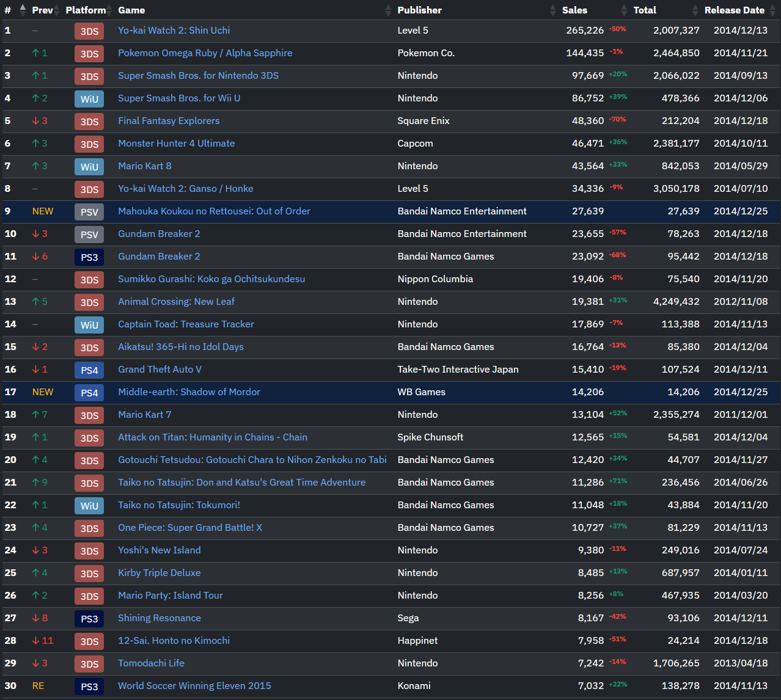Image resolution: width=781 pixels, height=700 pixels.
Task: Click the WiU badge for Captain Toad: Treasure Tracker
Action: pyautogui.click(x=89, y=325)
